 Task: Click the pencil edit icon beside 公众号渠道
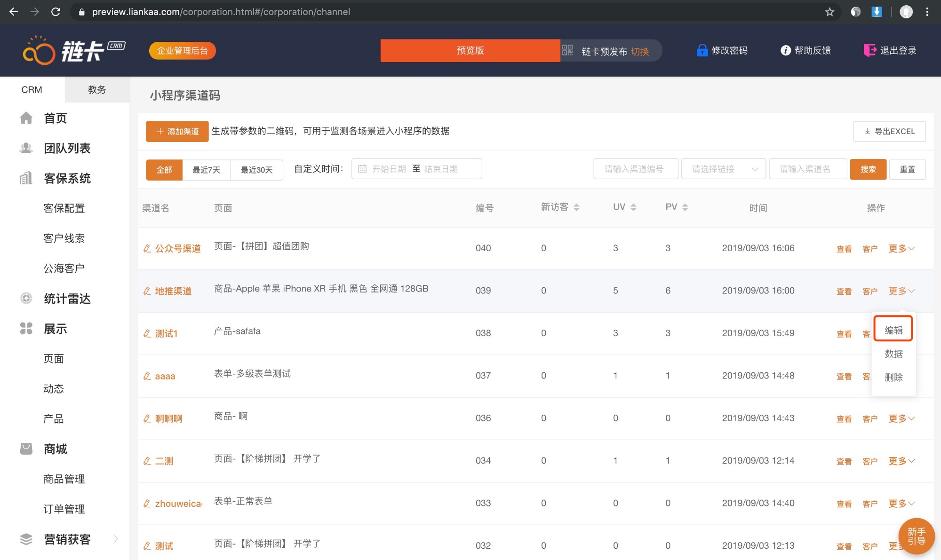tap(147, 248)
